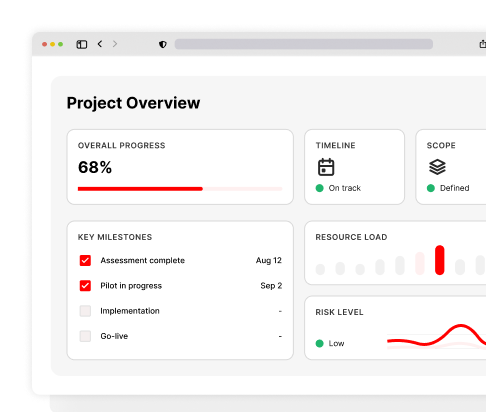Click the overall progress bar
The height and width of the screenshot is (412, 486).
(x=180, y=189)
